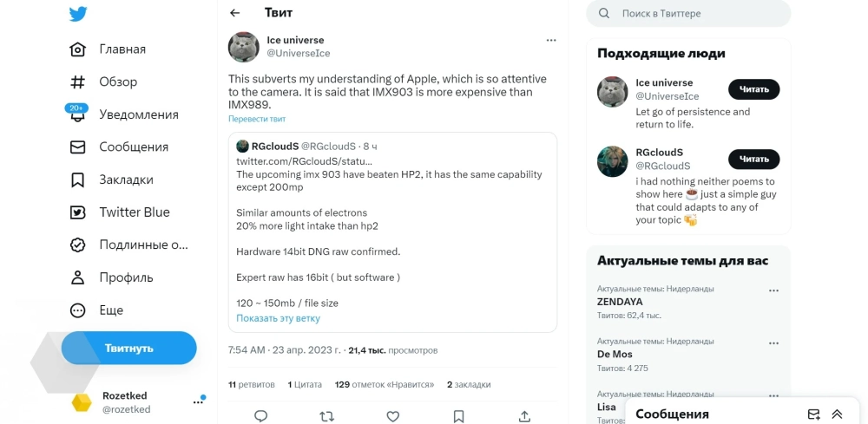Compose new message in Сообщения panel
This screenshot has width=868, height=424.
[x=813, y=414]
